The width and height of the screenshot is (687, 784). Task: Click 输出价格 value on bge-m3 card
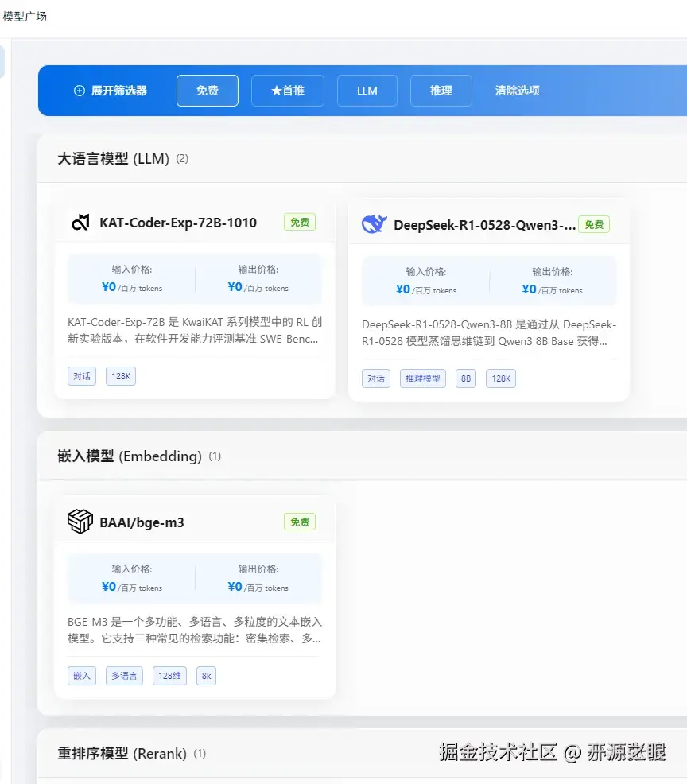point(258,587)
